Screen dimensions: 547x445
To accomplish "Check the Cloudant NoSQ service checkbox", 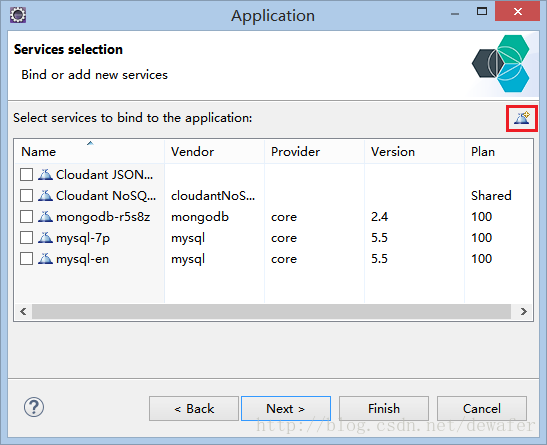I will tap(27, 196).
